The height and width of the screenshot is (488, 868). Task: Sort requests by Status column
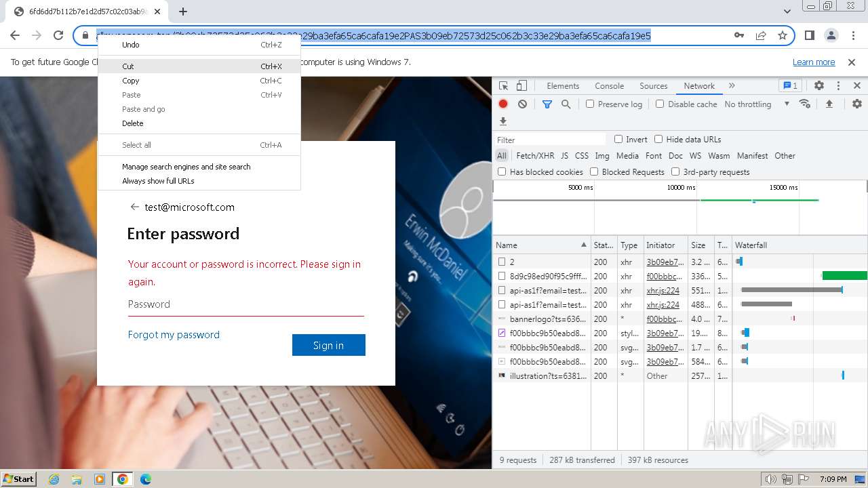(604, 245)
